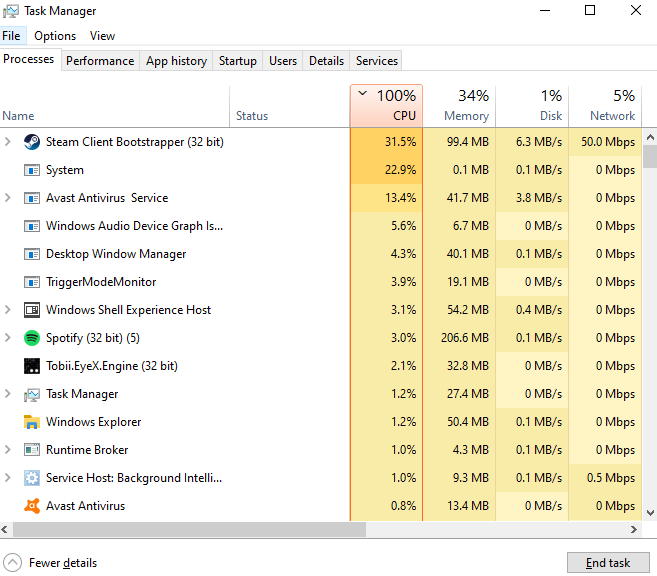Expand the Runtime Broker process group
This screenshot has height=576, width=657.
[x=8, y=449]
